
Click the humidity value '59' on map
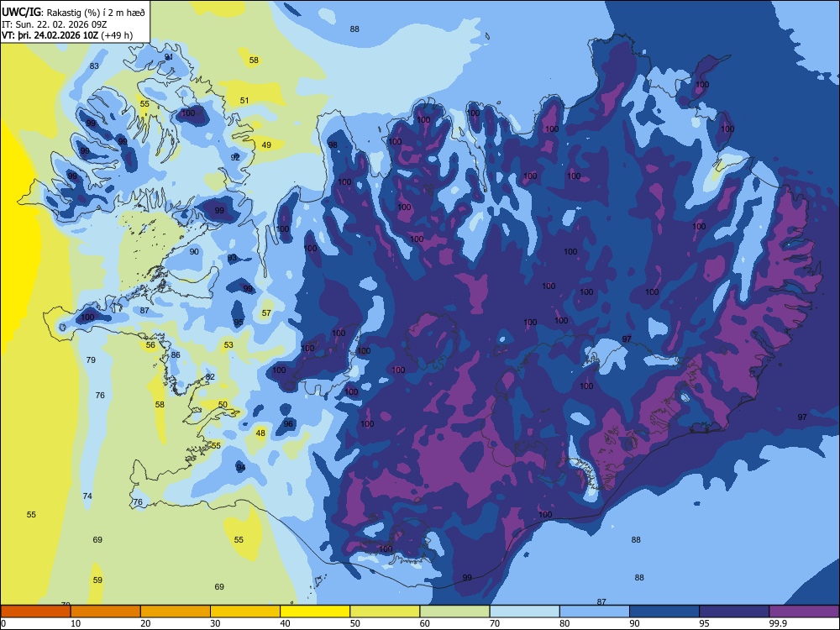point(97,580)
